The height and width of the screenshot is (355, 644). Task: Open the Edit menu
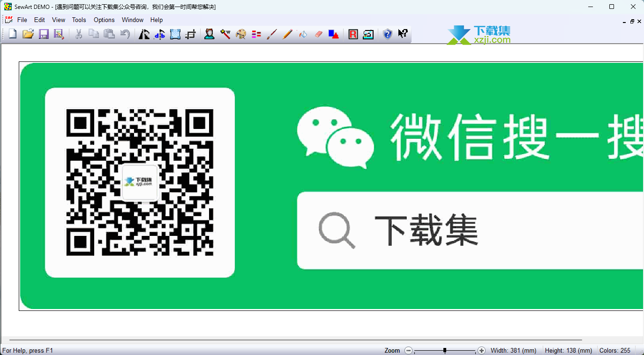pos(39,20)
